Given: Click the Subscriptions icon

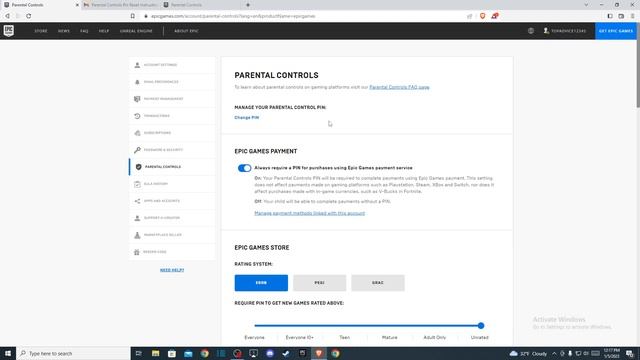Looking at the screenshot, I should coord(137,133).
